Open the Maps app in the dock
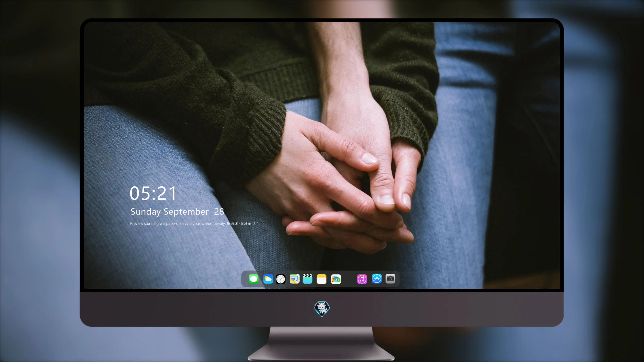 point(294,279)
